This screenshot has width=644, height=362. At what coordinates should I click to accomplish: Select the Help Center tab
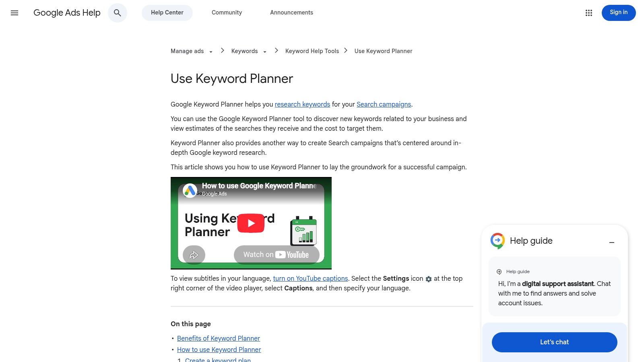167,13
